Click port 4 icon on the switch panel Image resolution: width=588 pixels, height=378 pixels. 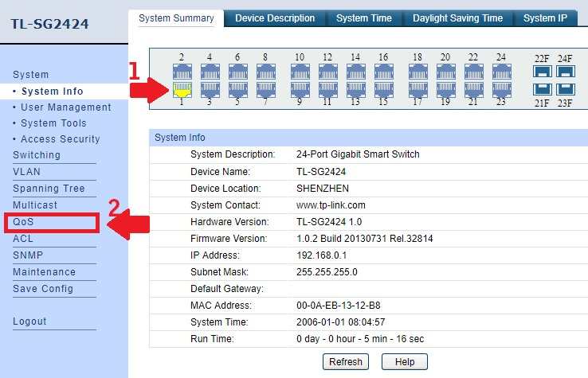tap(210, 72)
